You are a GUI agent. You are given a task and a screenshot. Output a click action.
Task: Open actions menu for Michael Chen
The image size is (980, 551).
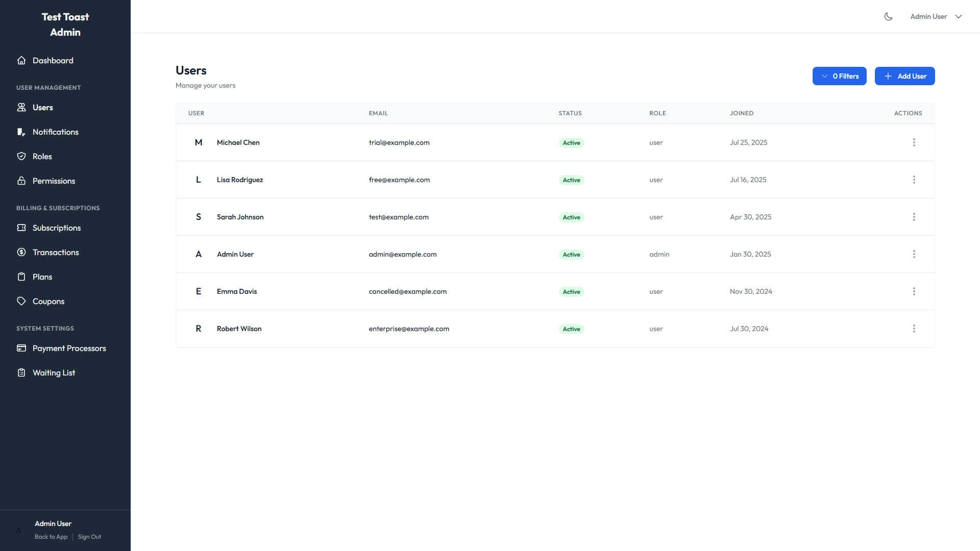click(x=914, y=142)
